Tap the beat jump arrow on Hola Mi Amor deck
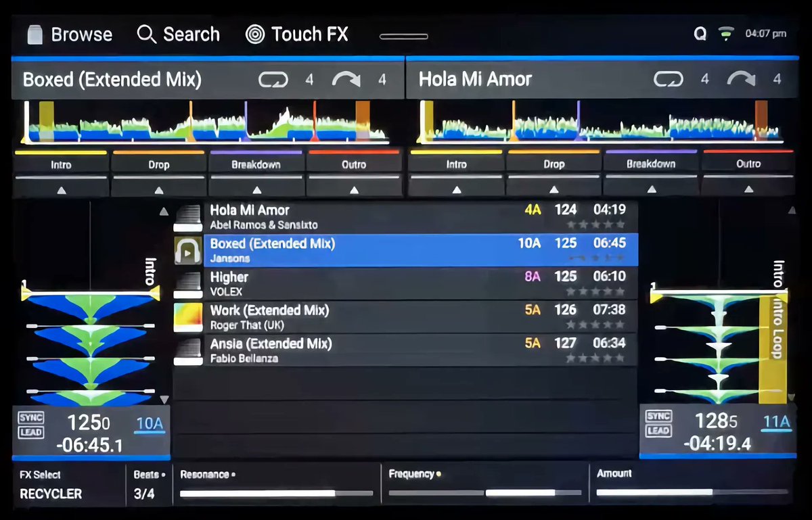This screenshot has height=520, width=812. [x=741, y=80]
